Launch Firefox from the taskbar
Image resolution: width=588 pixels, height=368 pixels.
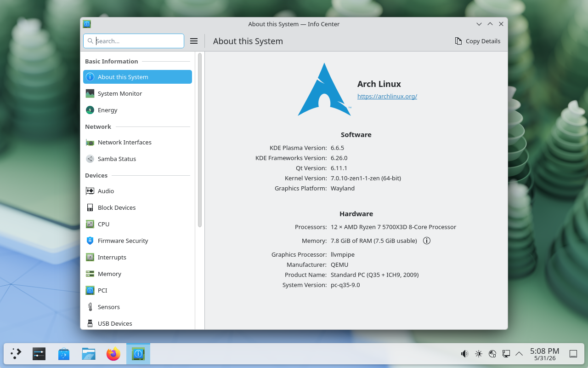click(113, 354)
